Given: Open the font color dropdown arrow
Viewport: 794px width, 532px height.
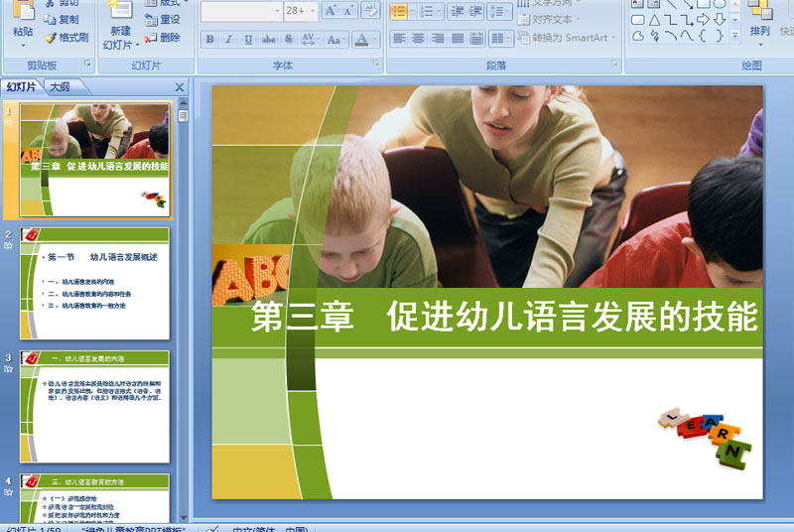Looking at the screenshot, I should point(375,40).
